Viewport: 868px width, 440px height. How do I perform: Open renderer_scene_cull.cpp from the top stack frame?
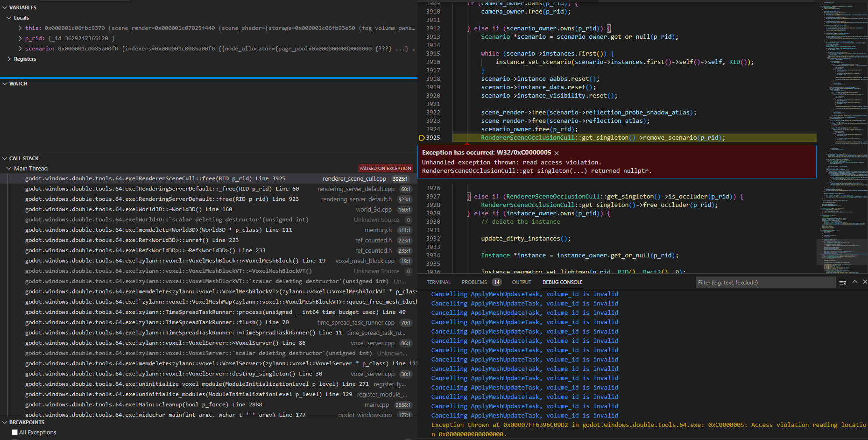coord(354,178)
